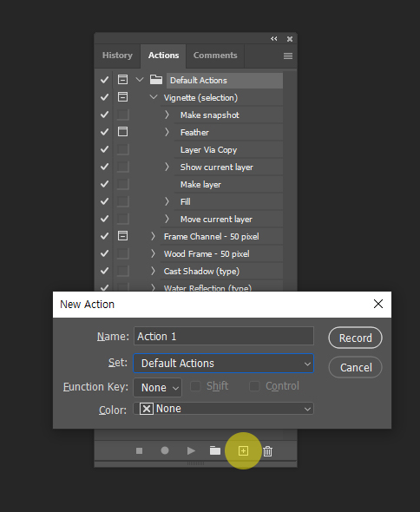
Task: Switch to the History tab
Action: point(117,56)
